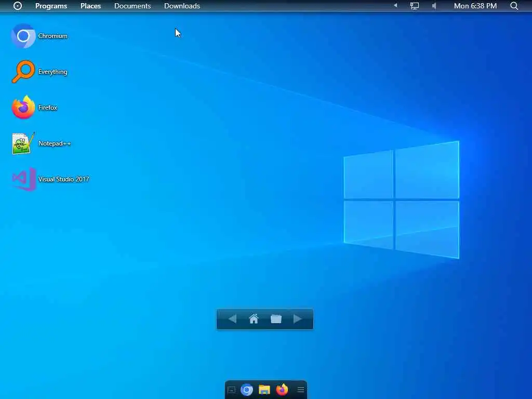Expand hidden tray icons arrow
Viewport: 532px width, 399px height.
(395, 5)
